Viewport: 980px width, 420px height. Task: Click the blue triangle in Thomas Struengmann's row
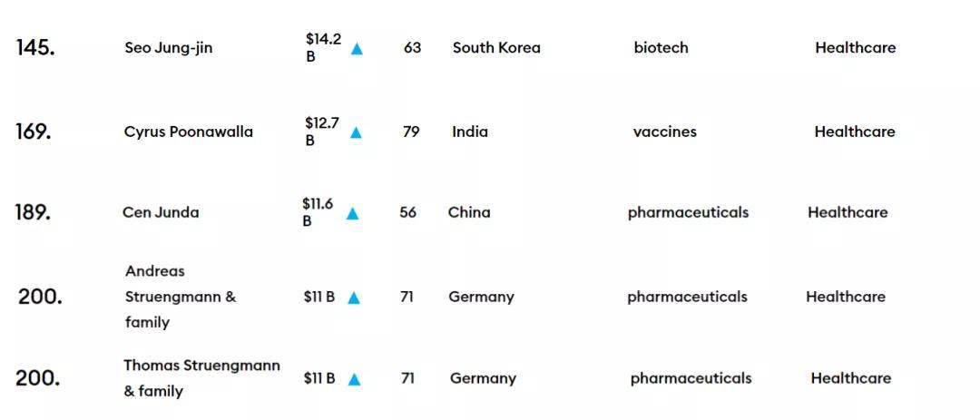tap(354, 380)
